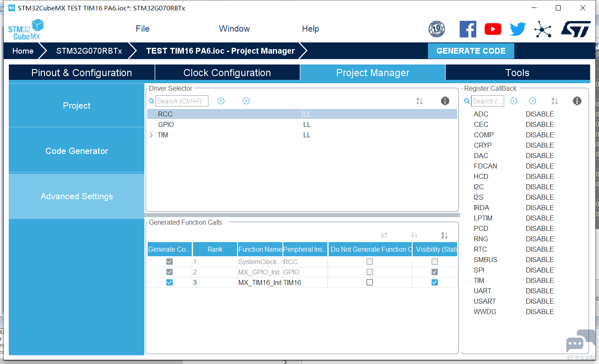Screen dimensions: 599x364
Task: Open the Help menu
Action: click(x=310, y=29)
